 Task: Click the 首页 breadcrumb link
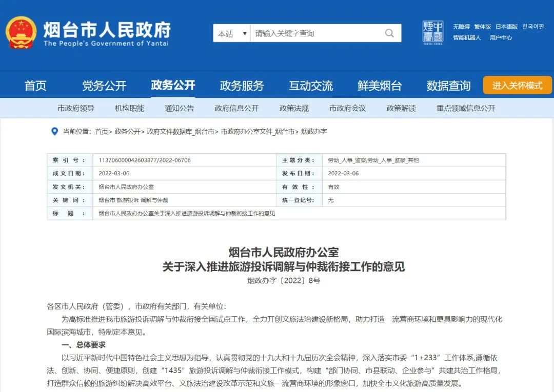click(x=102, y=132)
